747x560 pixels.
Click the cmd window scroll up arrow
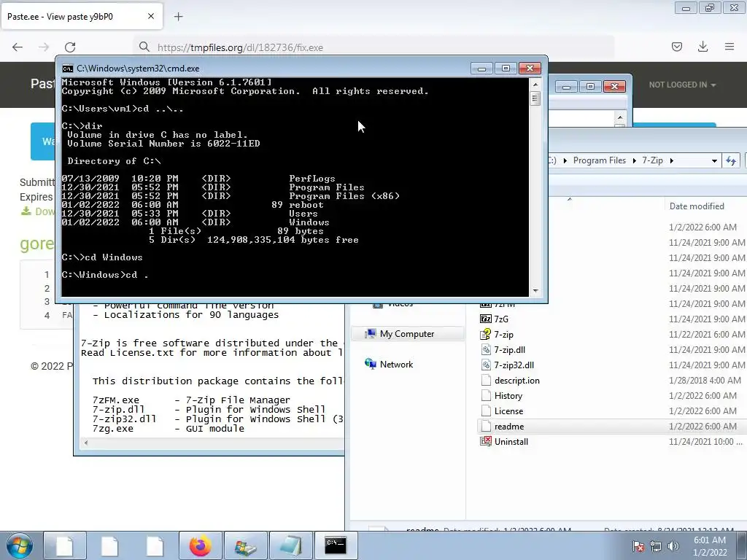[535, 85]
